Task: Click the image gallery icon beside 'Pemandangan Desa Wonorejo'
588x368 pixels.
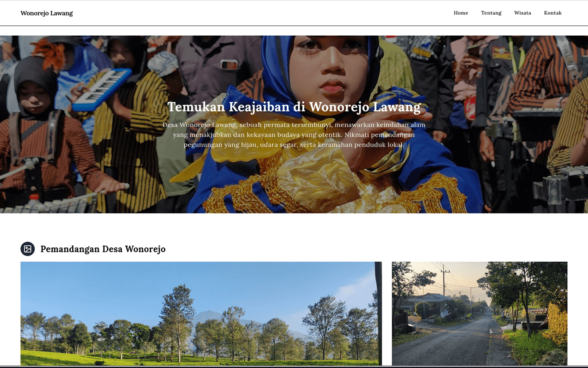Action: (x=27, y=249)
